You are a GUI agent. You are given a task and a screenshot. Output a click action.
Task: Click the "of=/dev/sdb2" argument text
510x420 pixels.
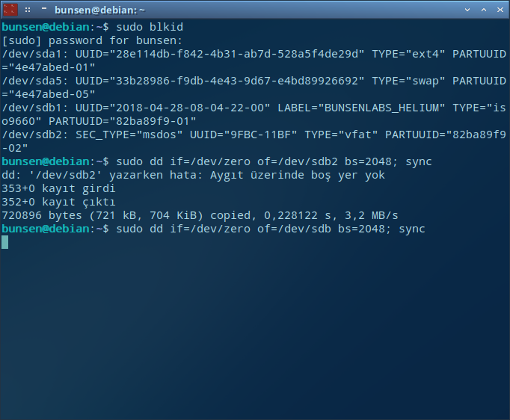click(x=298, y=161)
